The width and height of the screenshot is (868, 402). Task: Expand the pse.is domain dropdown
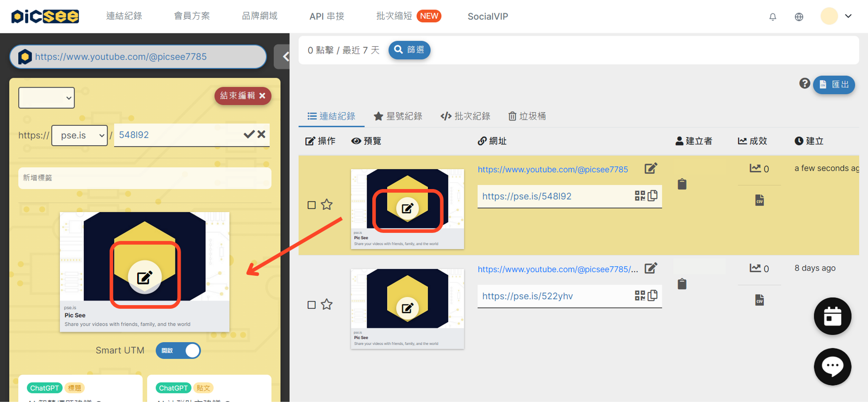pos(80,135)
